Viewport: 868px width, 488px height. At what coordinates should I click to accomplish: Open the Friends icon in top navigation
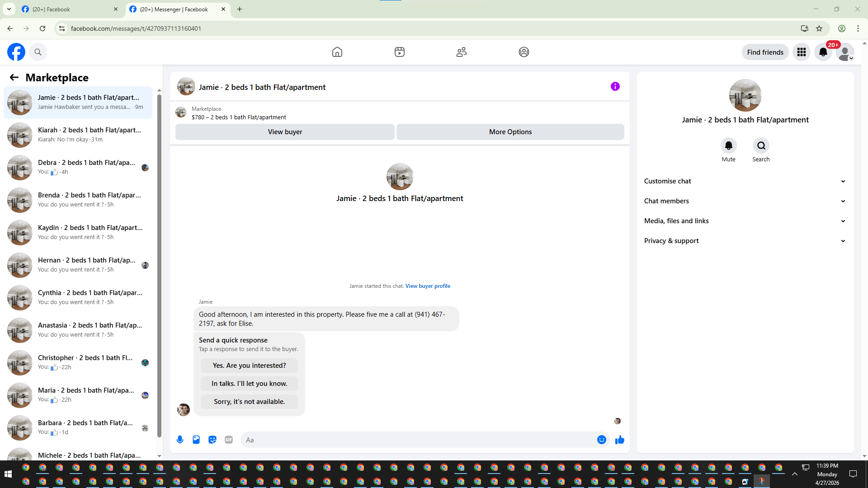click(x=462, y=52)
